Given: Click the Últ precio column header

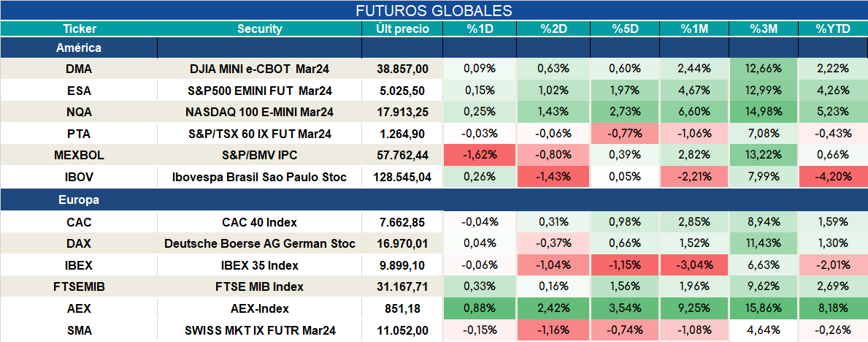Looking at the screenshot, I should [x=402, y=29].
